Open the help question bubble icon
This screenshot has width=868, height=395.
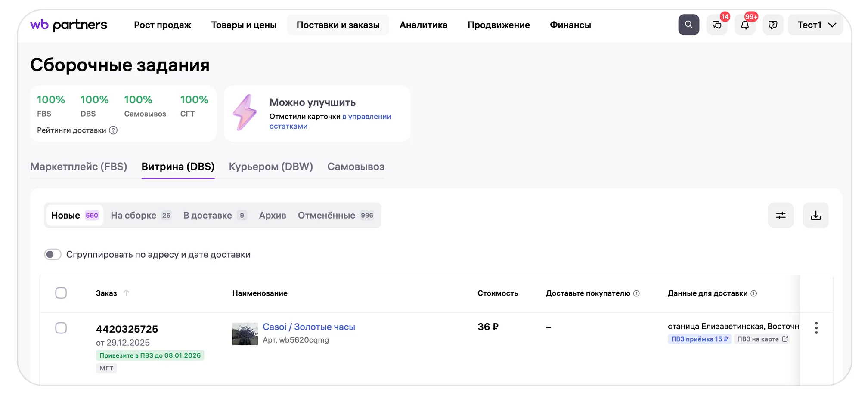tap(773, 25)
